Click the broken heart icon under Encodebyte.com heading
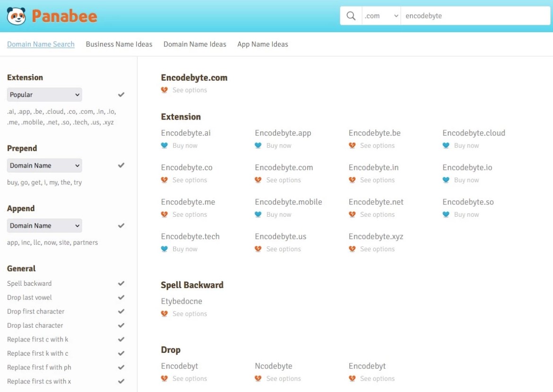The image size is (553, 392). tap(164, 90)
